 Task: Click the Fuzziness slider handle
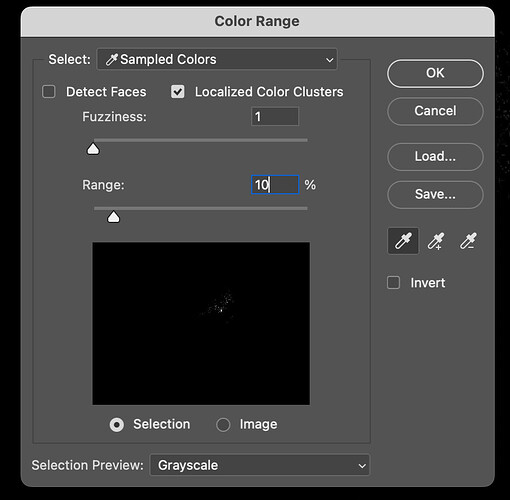tap(93, 149)
